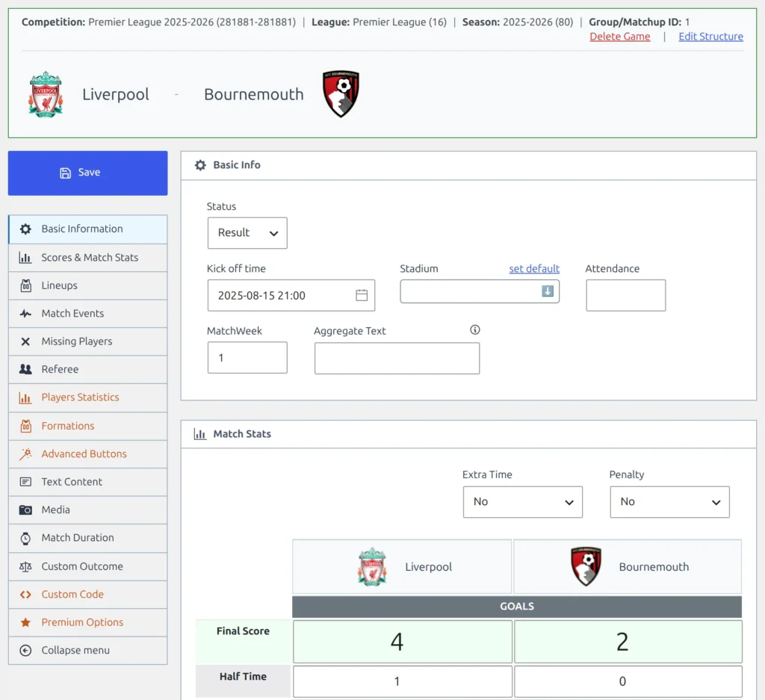This screenshot has width=765, height=700.
Task: Open Players Statistics menu label
Action: pyautogui.click(x=80, y=397)
